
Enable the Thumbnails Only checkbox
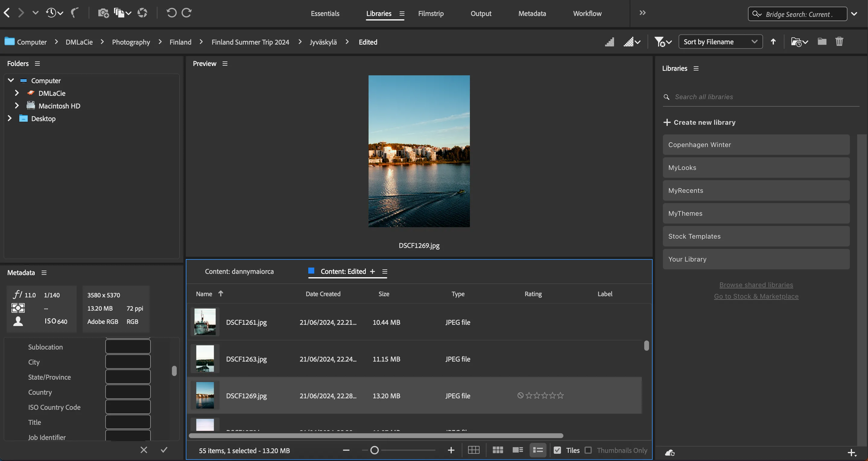(588, 450)
